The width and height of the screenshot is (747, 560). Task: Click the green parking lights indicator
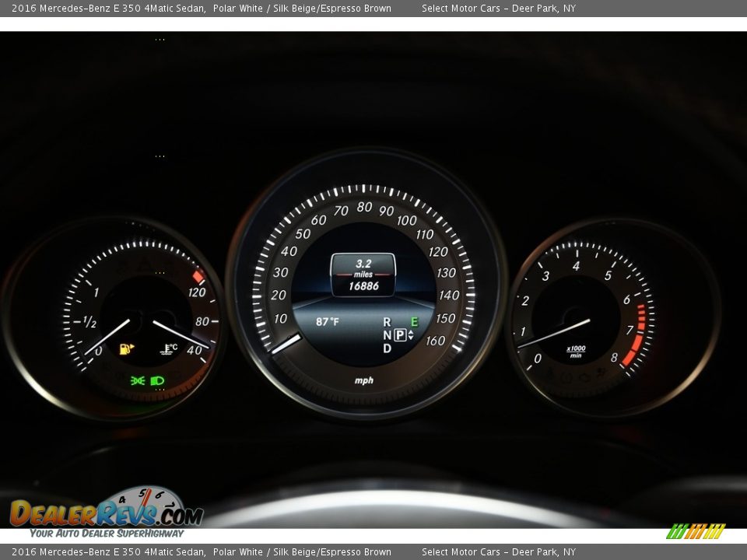point(138,380)
